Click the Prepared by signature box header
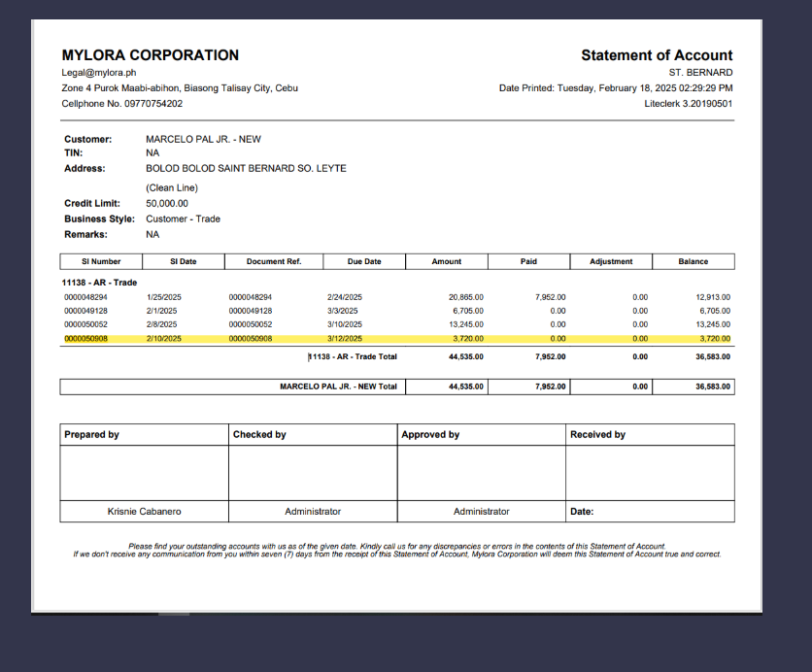 click(91, 435)
